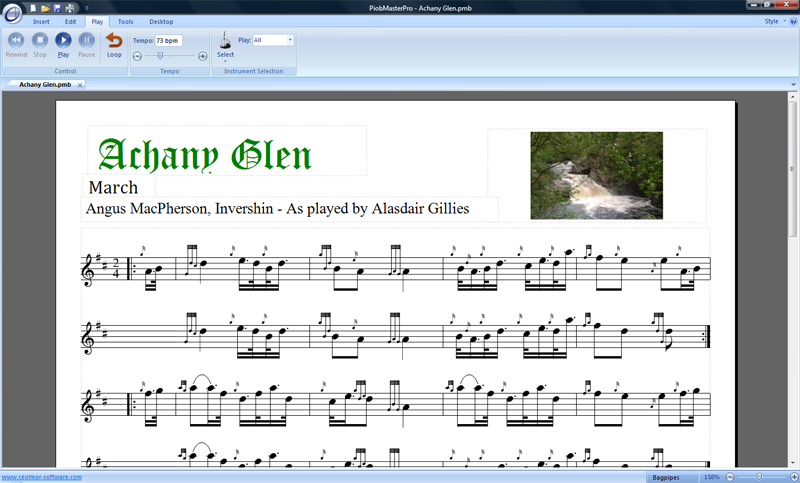This screenshot has height=483, width=800.
Task: Pause the tune playback
Action: click(x=87, y=40)
